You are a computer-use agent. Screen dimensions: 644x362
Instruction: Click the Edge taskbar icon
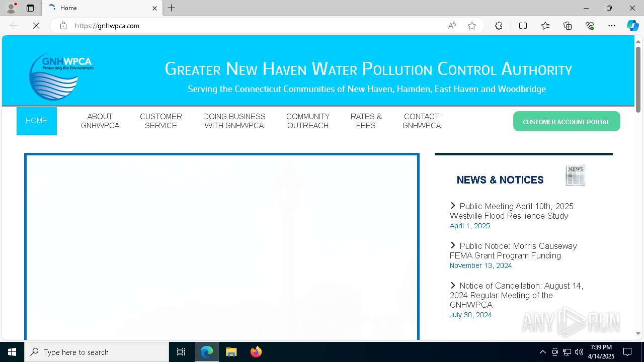tap(207, 352)
